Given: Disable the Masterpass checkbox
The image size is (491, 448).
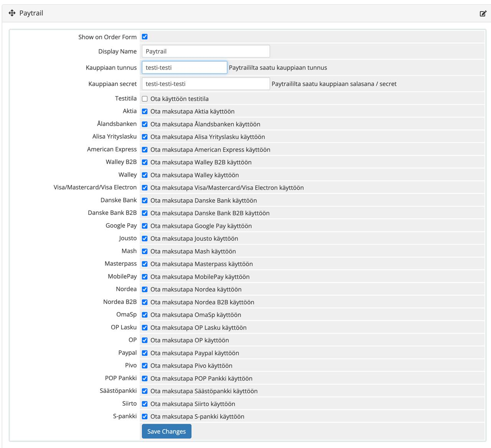Looking at the screenshot, I should (145, 264).
